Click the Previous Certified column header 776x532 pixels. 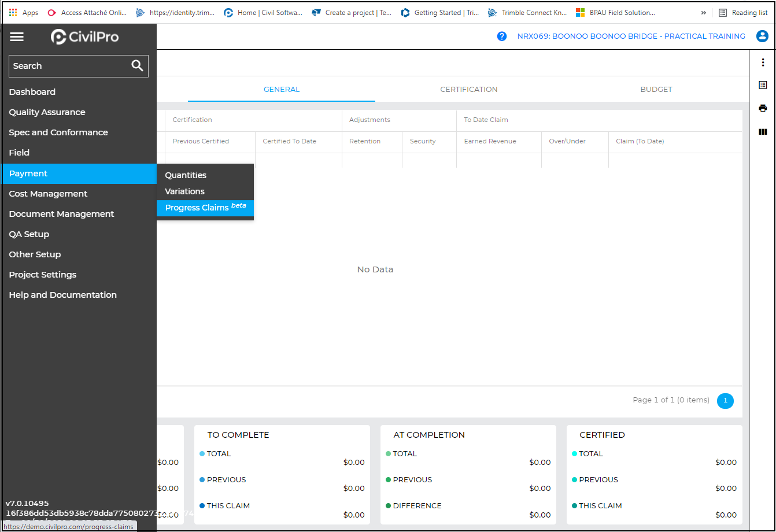click(210, 141)
